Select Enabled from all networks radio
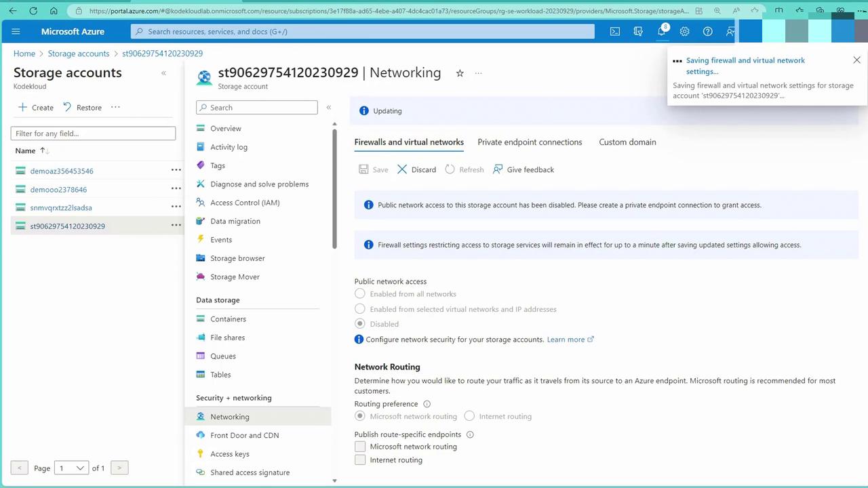The width and height of the screenshot is (868, 488). [x=360, y=293]
